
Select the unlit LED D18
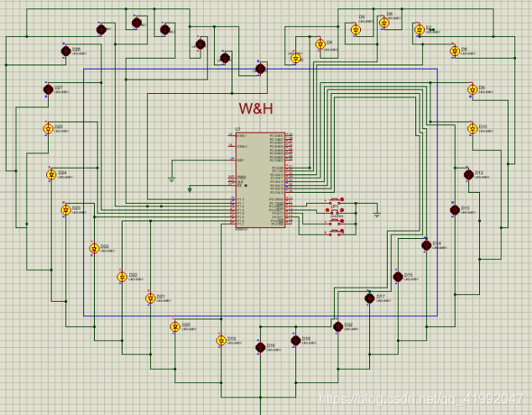tap(295, 340)
